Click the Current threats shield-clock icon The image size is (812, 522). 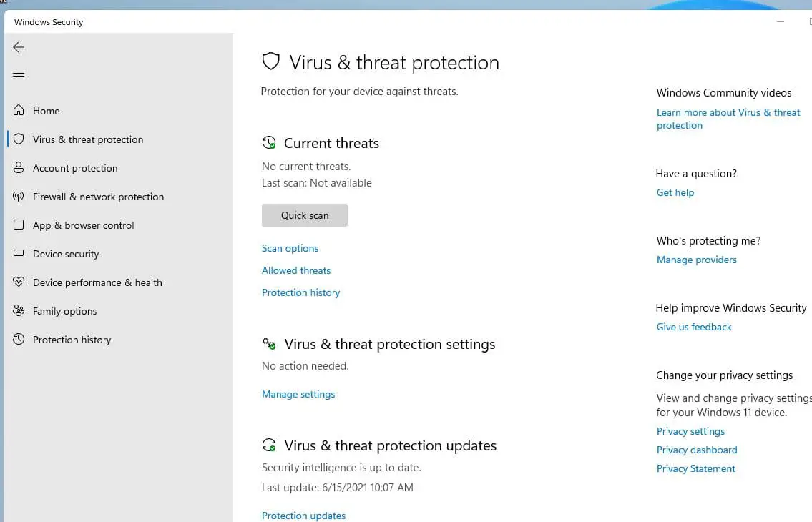tap(270, 142)
